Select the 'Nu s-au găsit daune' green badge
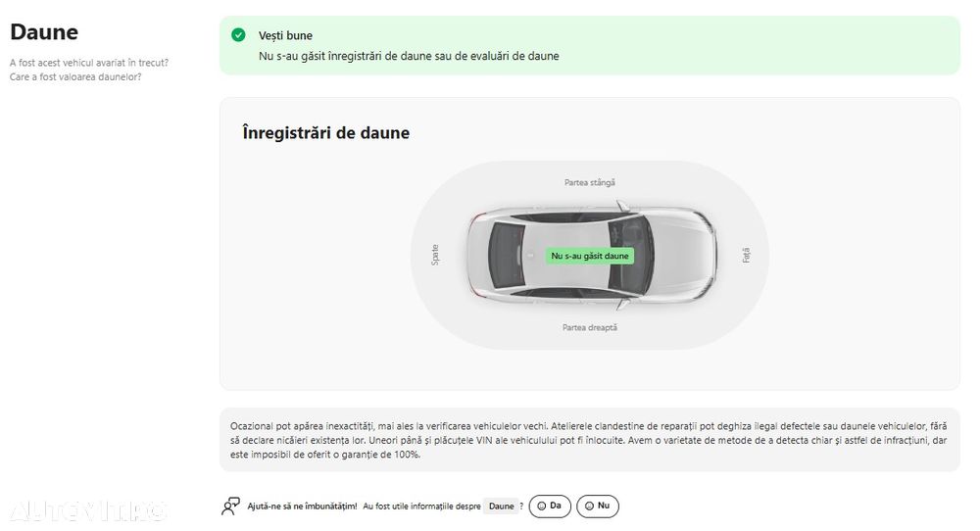 tap(590, 256)
